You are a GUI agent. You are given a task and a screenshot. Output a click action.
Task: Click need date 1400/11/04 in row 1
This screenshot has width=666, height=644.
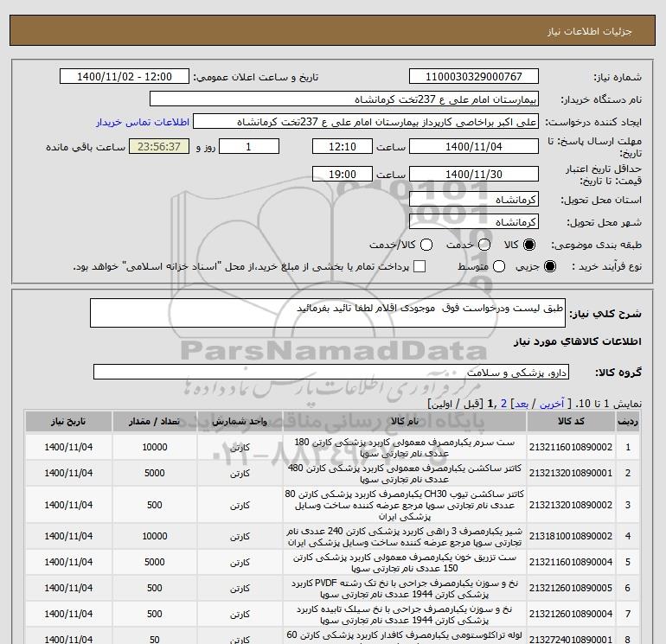click(x=68, y=447)
